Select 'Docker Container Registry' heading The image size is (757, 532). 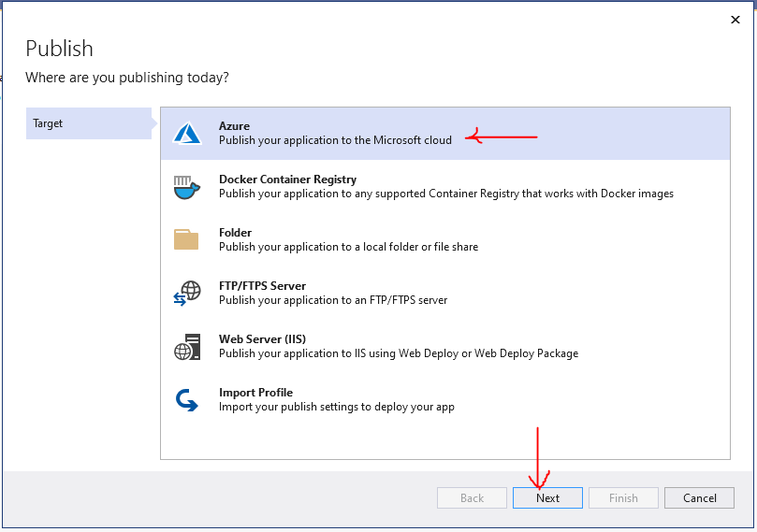tap(288, 180)
